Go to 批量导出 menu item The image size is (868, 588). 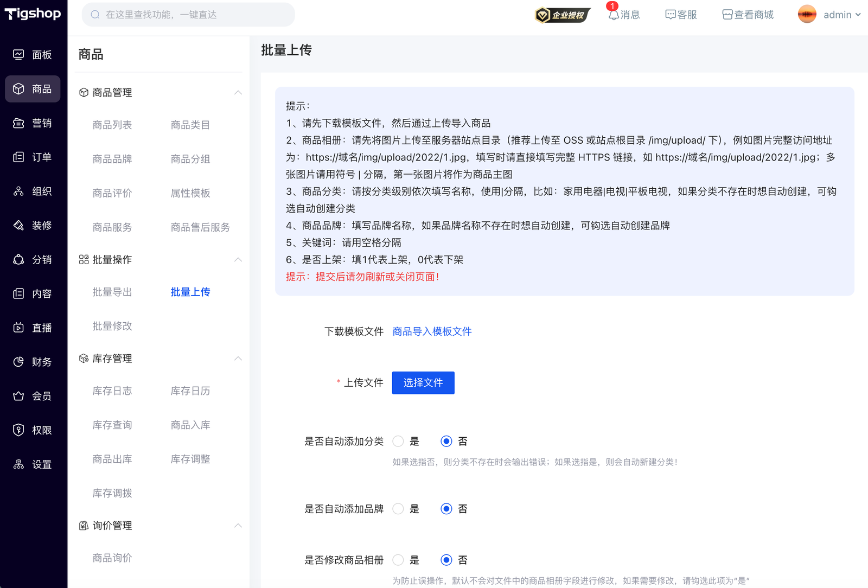tap(112, 292)
